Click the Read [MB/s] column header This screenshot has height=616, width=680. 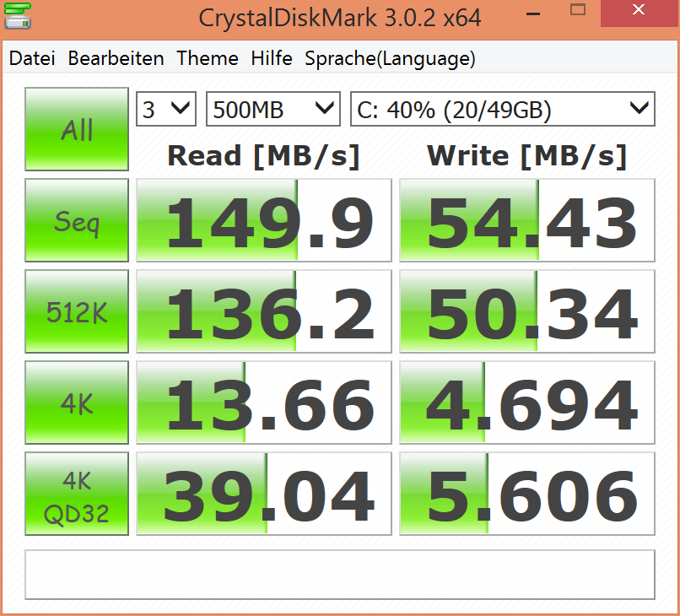coord(264,156)
